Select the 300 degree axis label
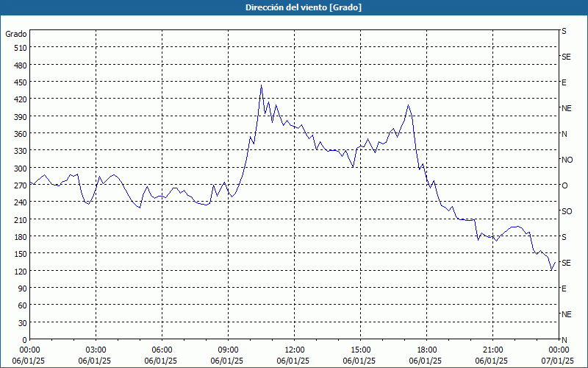Viewport: 588px width, 368px height. [x=21, y=169]
